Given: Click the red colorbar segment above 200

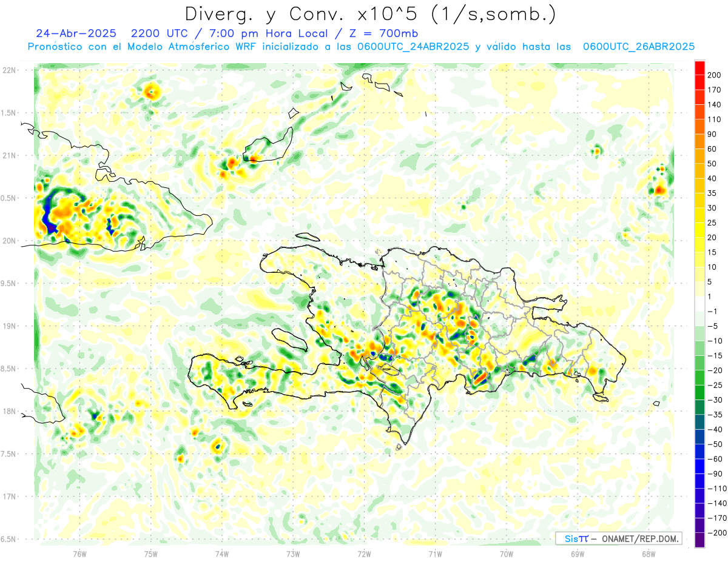Looking at the screenshot, I should tap(699, 68).
